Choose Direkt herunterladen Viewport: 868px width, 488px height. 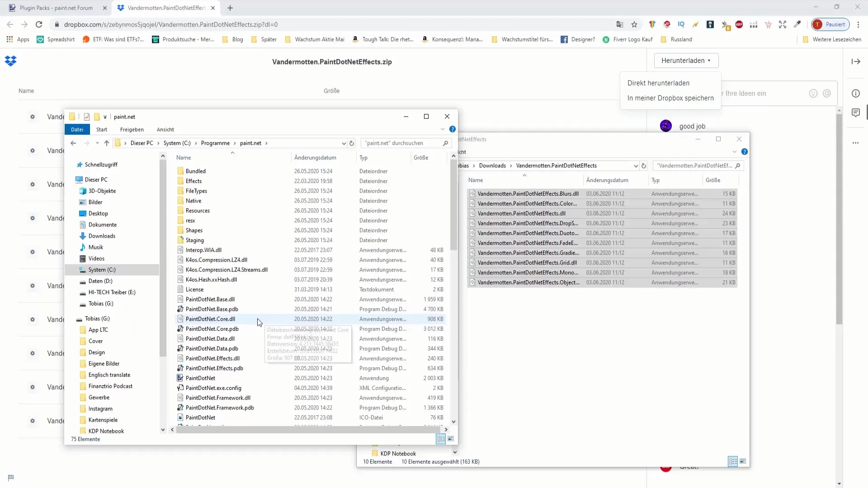coord(658,83)
